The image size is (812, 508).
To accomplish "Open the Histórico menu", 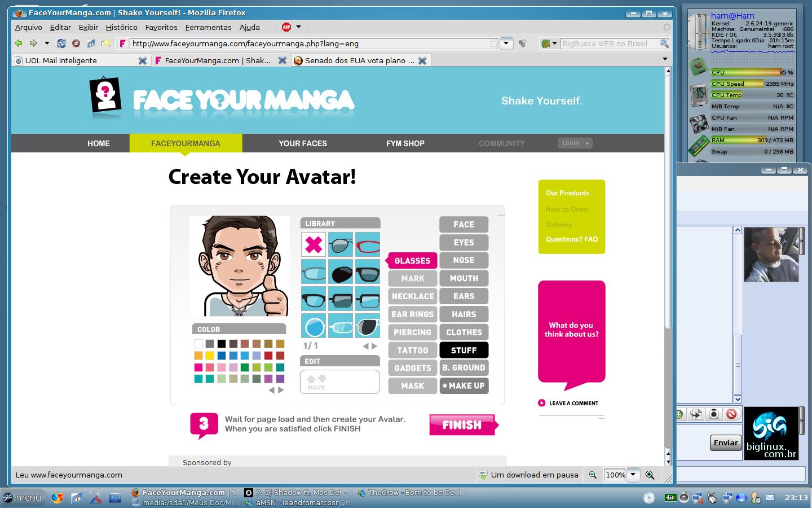I will click(121, 27).
